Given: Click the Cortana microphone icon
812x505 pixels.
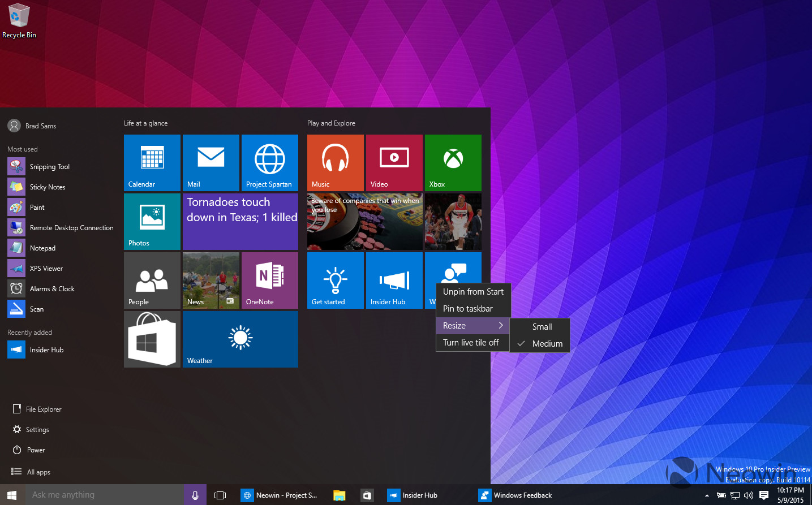Looking at the screenshot, I should (195, 495).
